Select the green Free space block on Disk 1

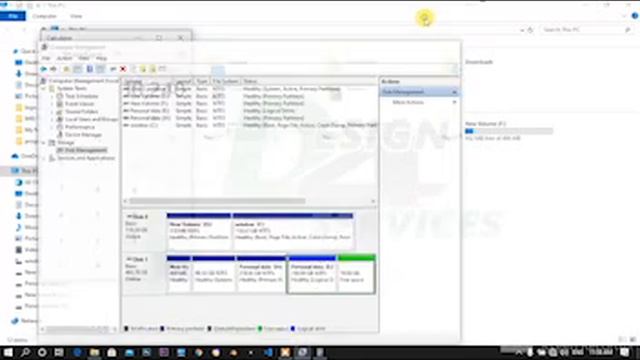coord(356,274)
